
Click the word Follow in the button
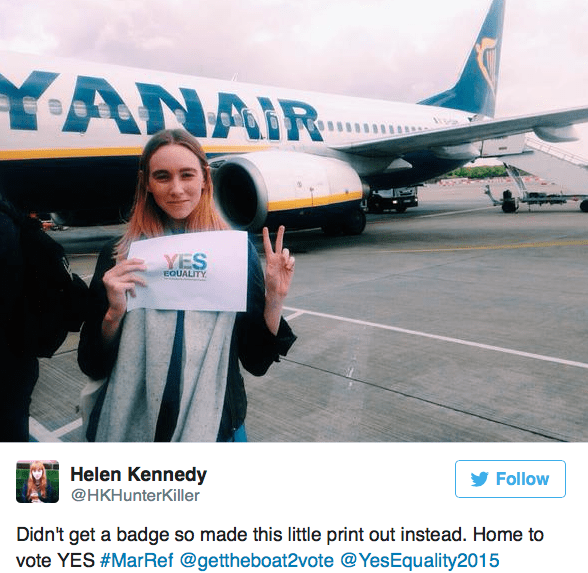pyautogui.click(x=522, y=479)
